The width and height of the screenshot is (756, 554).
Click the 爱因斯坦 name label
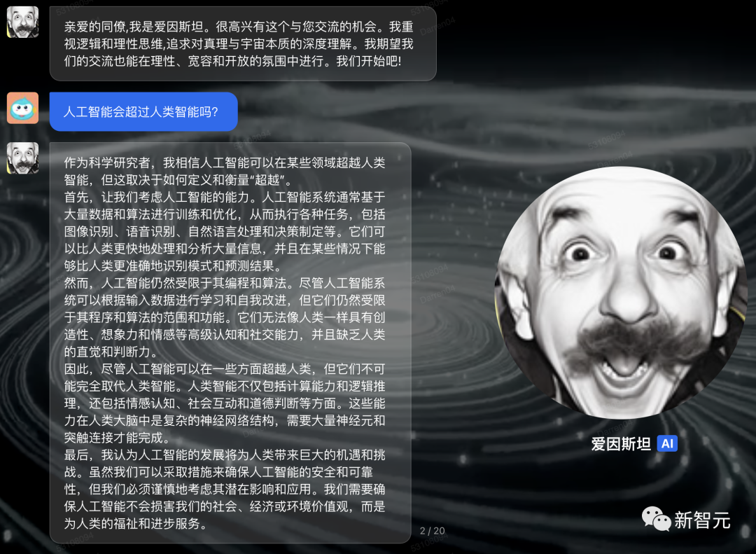621,443
